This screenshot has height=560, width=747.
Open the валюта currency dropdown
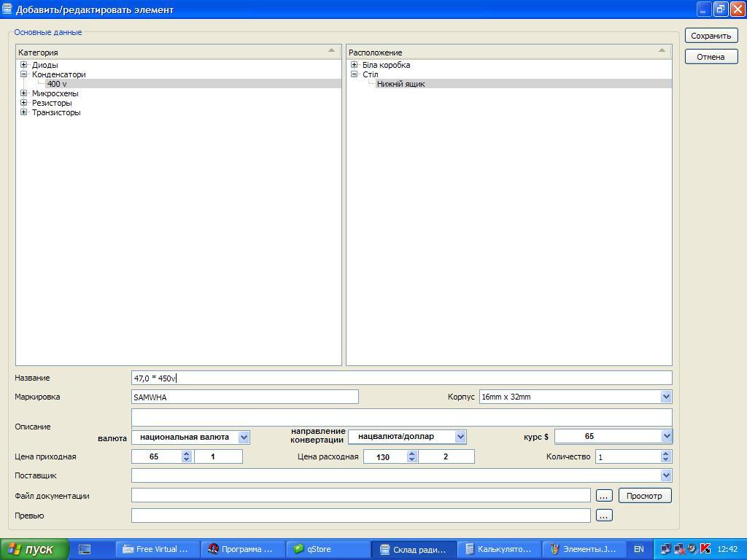[x=244, y=437]
